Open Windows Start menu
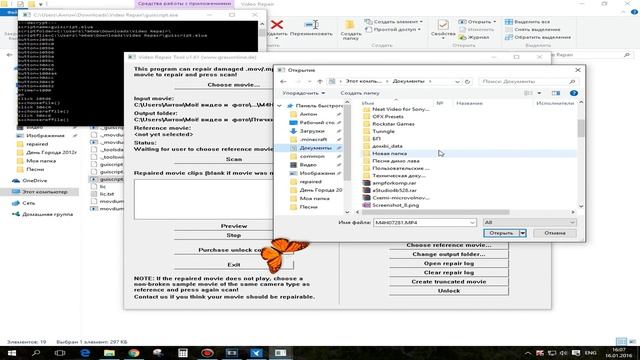Viewport: 640px width, 360px height. (11, 353)
